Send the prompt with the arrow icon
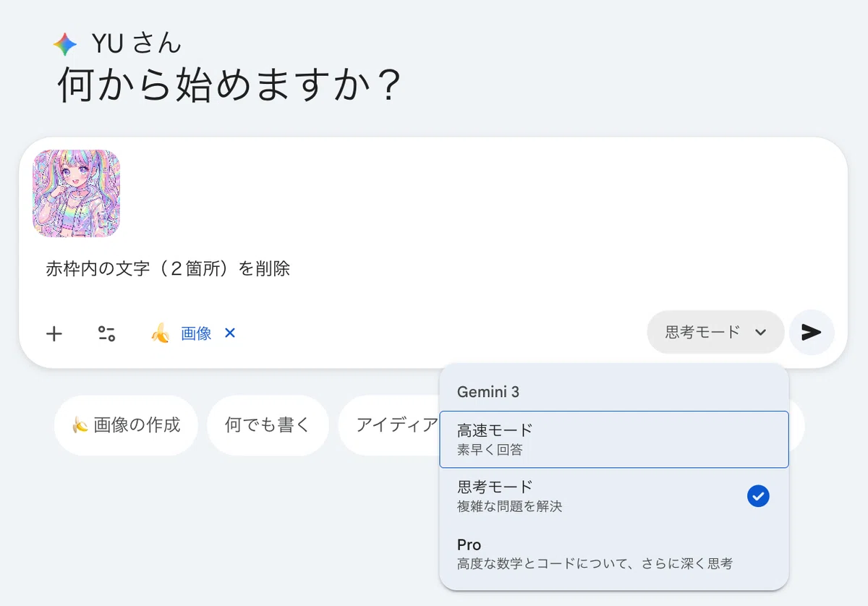This screenshot has height=606, width=868. pos(812,332)
